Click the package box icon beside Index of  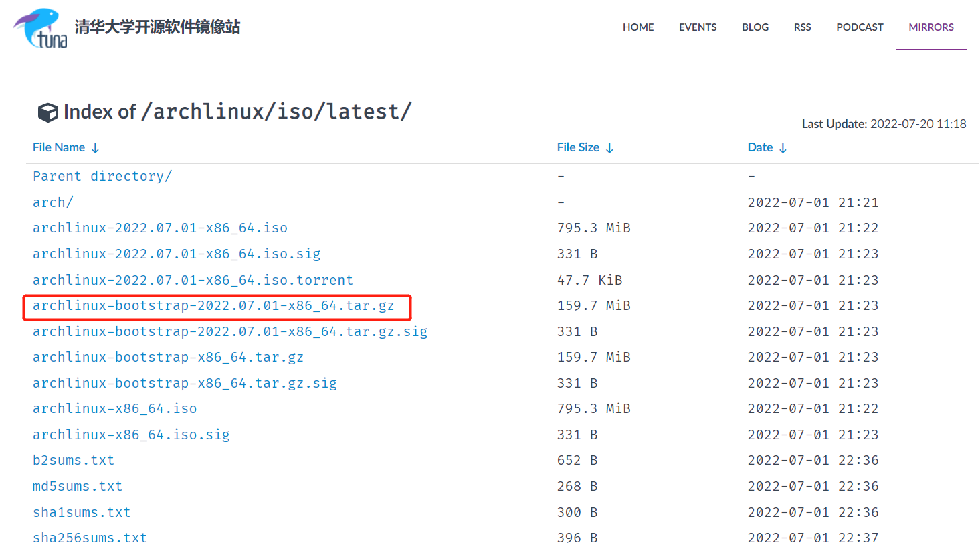pyautogui.click(x=47, y=112)
